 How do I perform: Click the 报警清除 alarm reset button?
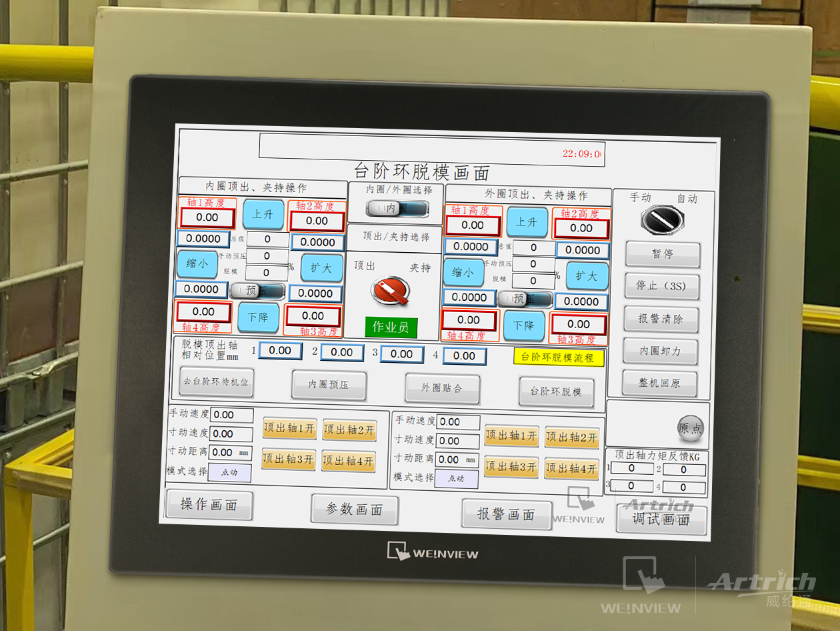click(x=661, y=319)
